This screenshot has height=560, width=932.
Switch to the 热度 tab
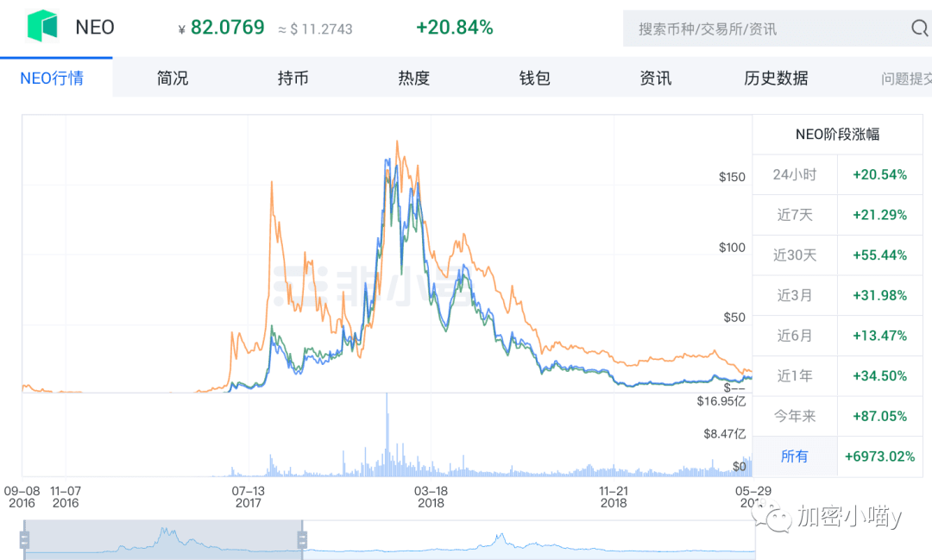(x=412, y=78)
